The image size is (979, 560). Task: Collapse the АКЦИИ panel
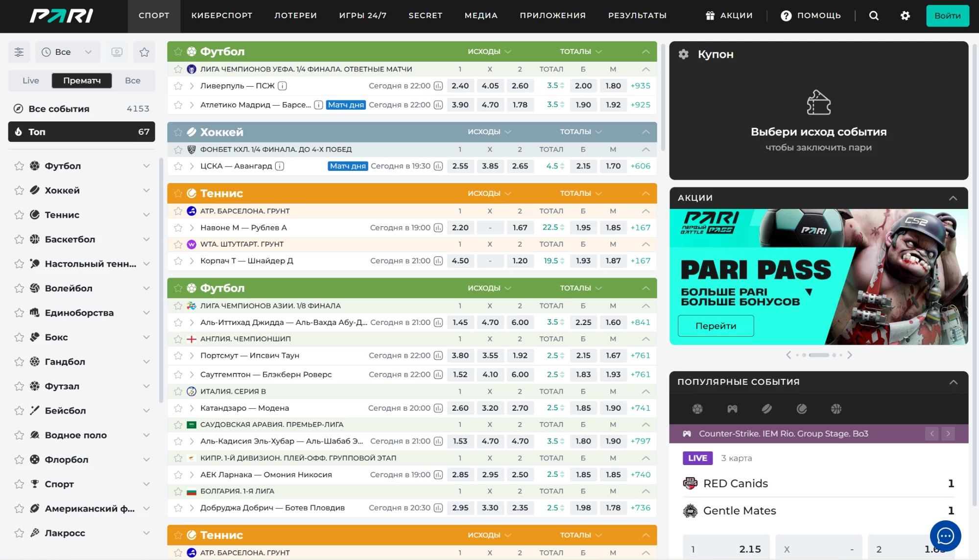(x=953, y=198)
